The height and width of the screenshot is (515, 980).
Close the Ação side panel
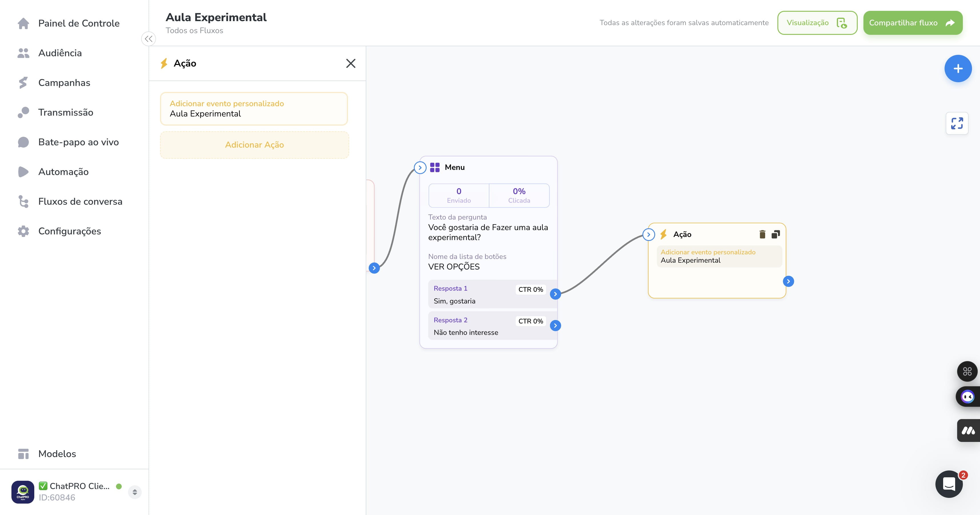pyautogui.click(x=351, y=63)
